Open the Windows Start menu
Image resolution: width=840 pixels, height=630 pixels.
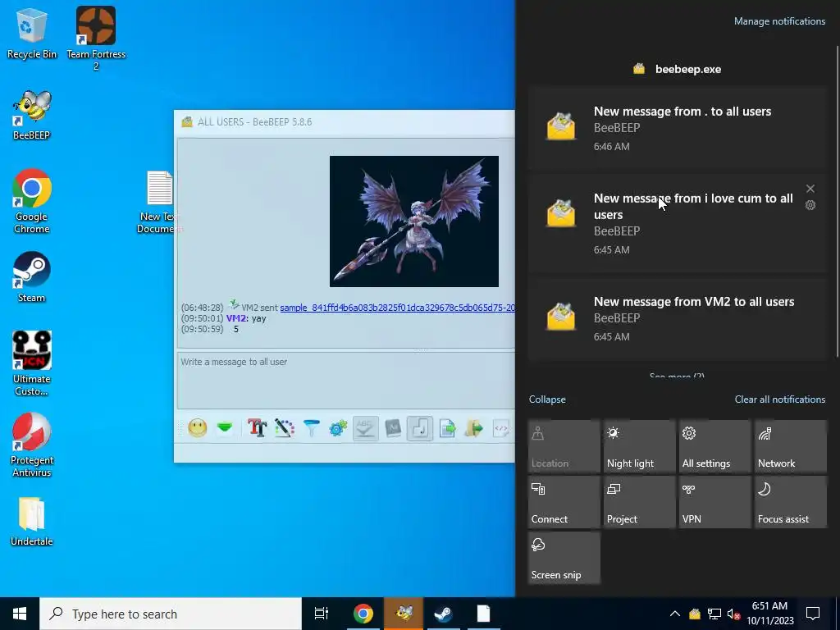tap(20, 614)
